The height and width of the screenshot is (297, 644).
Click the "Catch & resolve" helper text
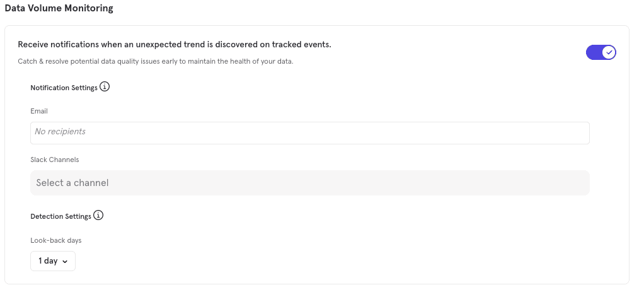156,62
